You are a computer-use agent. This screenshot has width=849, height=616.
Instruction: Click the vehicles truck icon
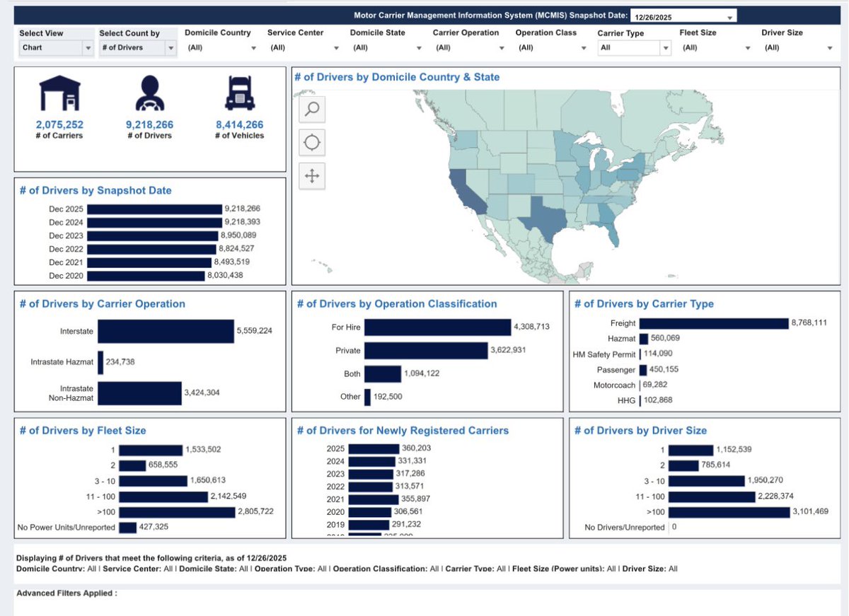pyautogui.click(x=239, y=93)
